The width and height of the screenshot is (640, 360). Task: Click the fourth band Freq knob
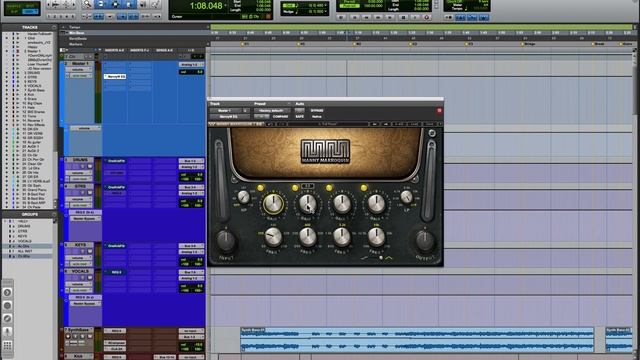pos(376,237)
